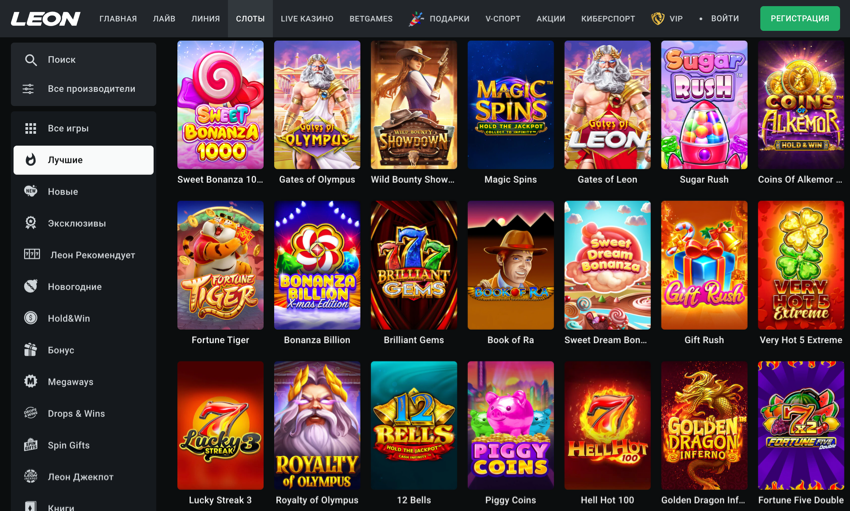Click the flame icon for best games

31,160
